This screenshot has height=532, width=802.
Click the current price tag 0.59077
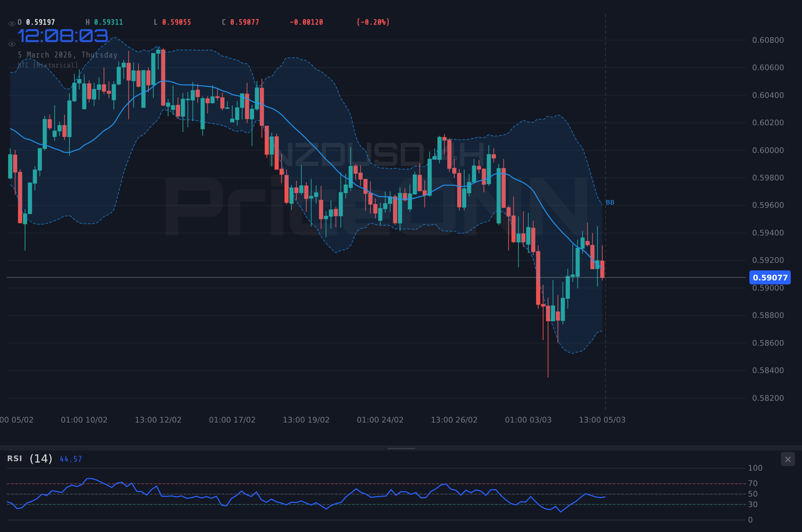(770, 278)
